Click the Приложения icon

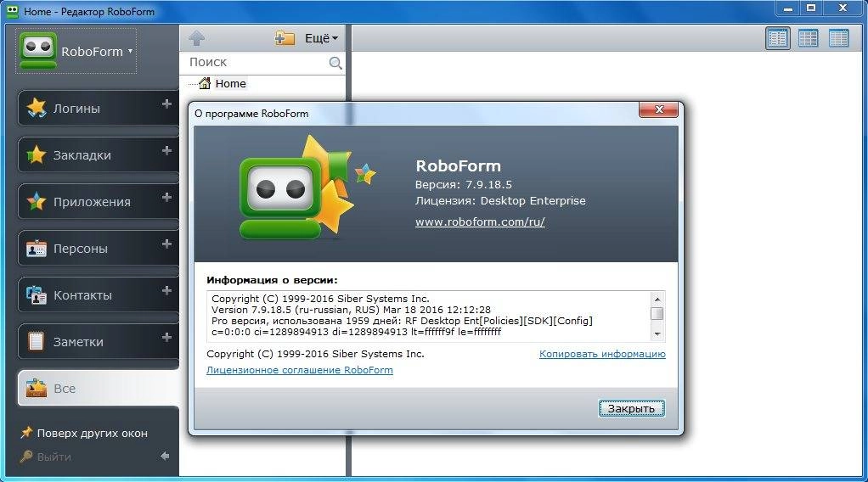click(37, 201)
